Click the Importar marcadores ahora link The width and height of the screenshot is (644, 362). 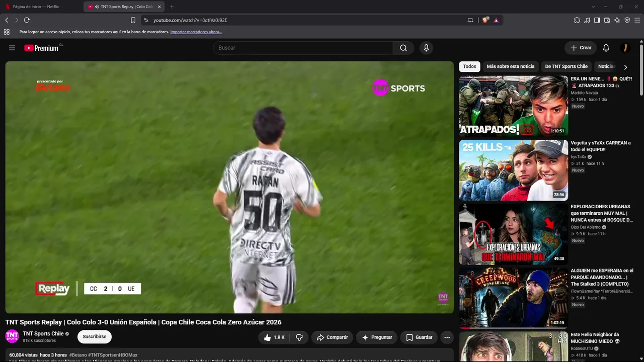[x=196, y=32]
